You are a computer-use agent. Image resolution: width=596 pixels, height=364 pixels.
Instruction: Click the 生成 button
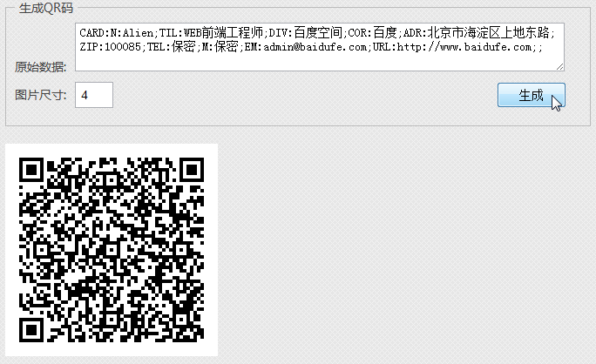click(531, 95)
